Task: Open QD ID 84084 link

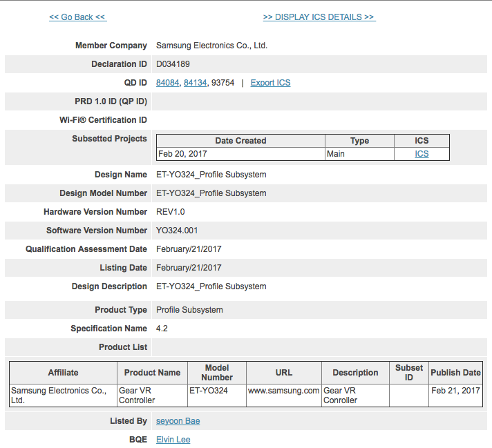Action: click(167, 83)
